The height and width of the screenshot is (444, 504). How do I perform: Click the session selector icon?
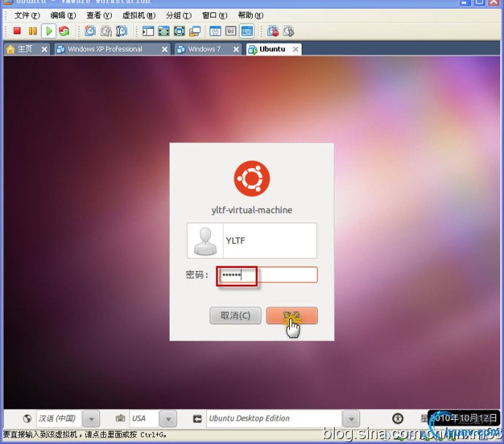coord(197,418)
